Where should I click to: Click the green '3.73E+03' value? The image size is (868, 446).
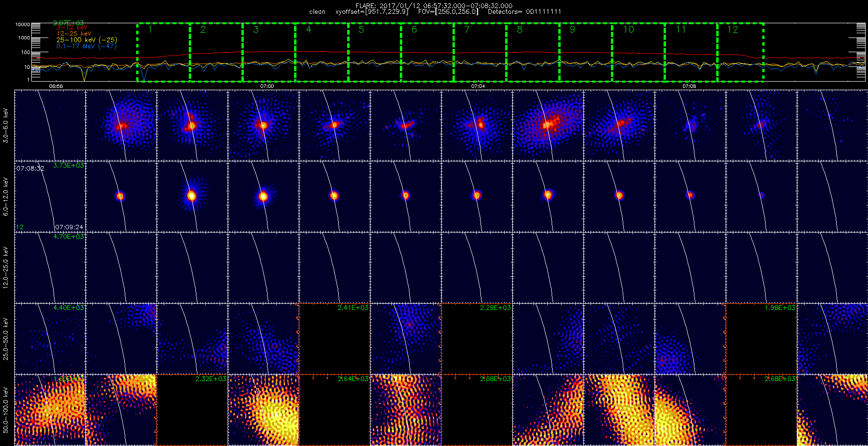pos(68,165)
